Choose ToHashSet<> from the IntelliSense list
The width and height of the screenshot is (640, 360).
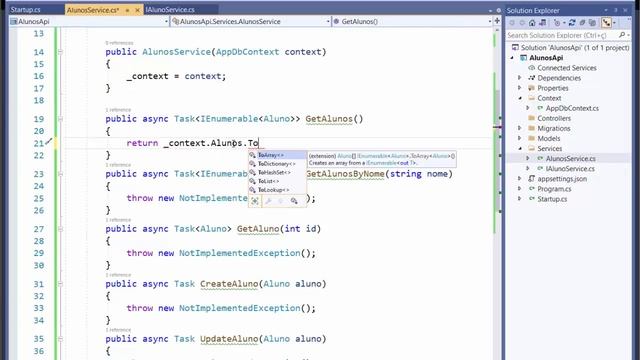pyautogui.click(x=278, y=172)
